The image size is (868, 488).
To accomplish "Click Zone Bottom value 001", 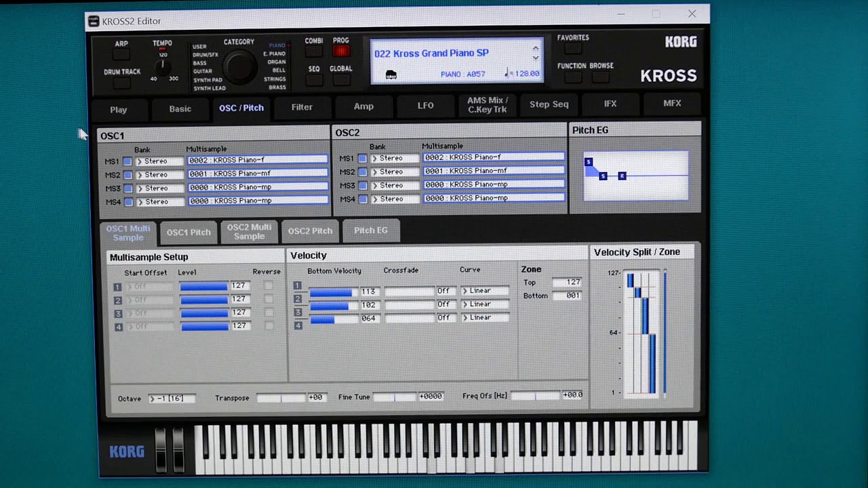I will [567, 296].
